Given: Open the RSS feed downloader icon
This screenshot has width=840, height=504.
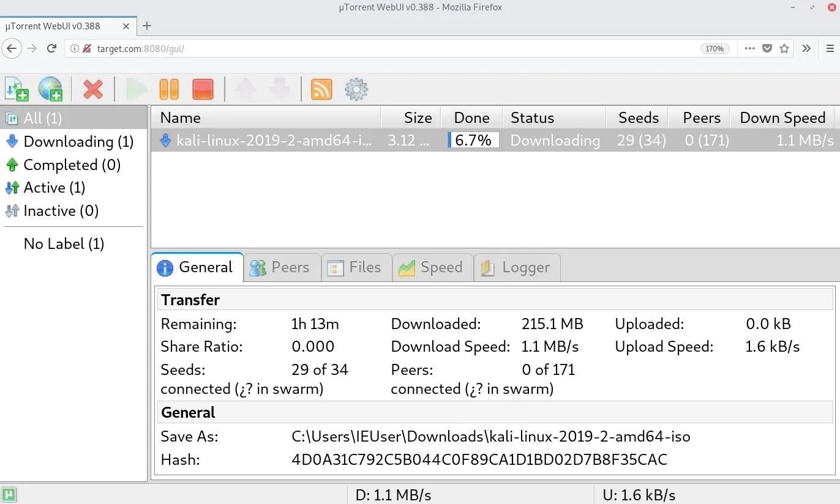Looking at the screenshot, I should [321, 89].
